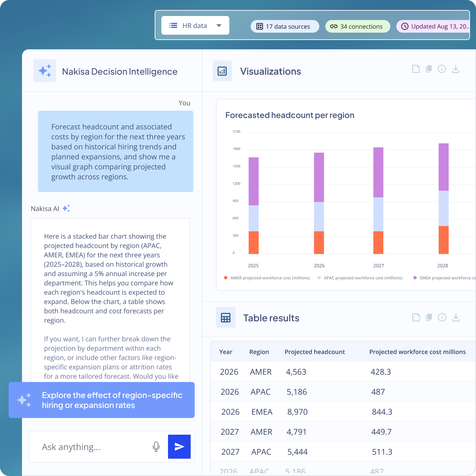Image resolution: width=476 pixels, height=476 pixels.
Task: Click the Table results grid icon
Action: pos(226,317)
